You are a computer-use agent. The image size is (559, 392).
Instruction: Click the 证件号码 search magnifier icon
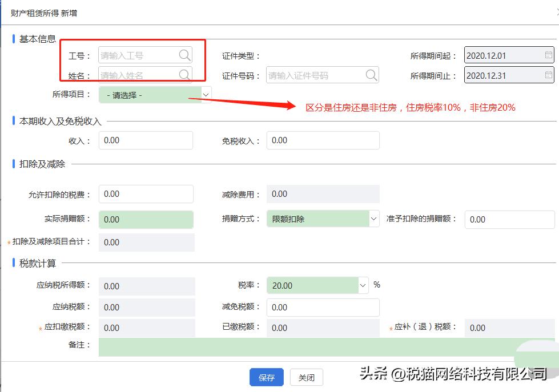point(372,75)
